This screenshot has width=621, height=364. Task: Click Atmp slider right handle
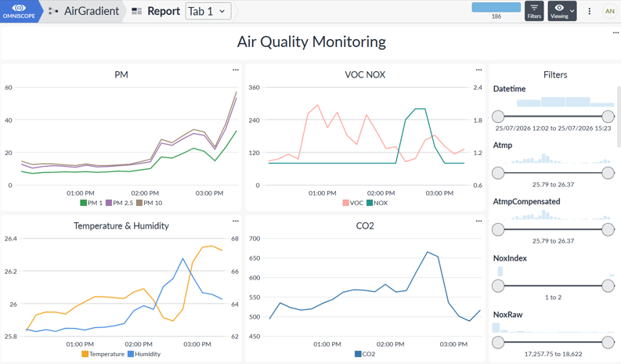tap(608, 173)
